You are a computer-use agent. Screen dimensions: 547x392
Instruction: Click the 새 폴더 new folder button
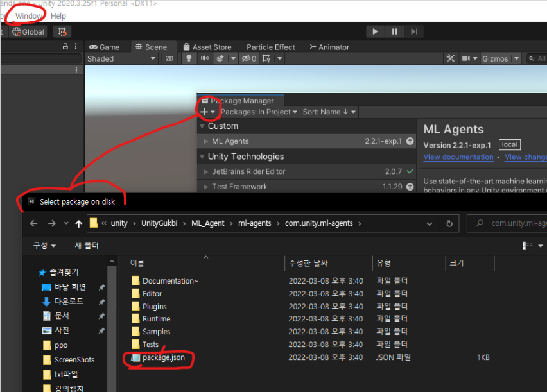87,246
